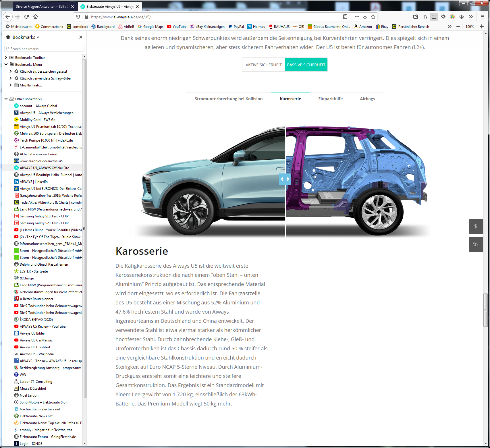Open page actions three-dot menu
The height and width of the screenshot is (448, 490).
tap(357, 17)
